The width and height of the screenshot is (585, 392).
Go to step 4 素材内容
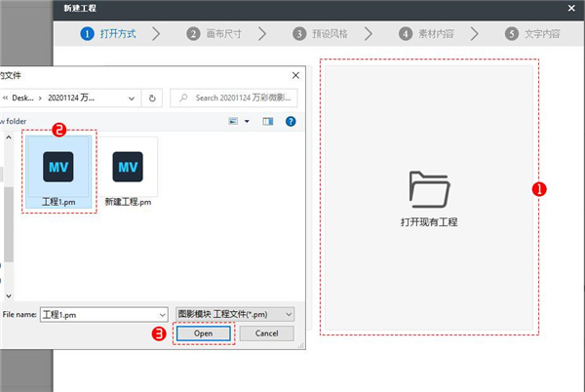coord(428,33)
